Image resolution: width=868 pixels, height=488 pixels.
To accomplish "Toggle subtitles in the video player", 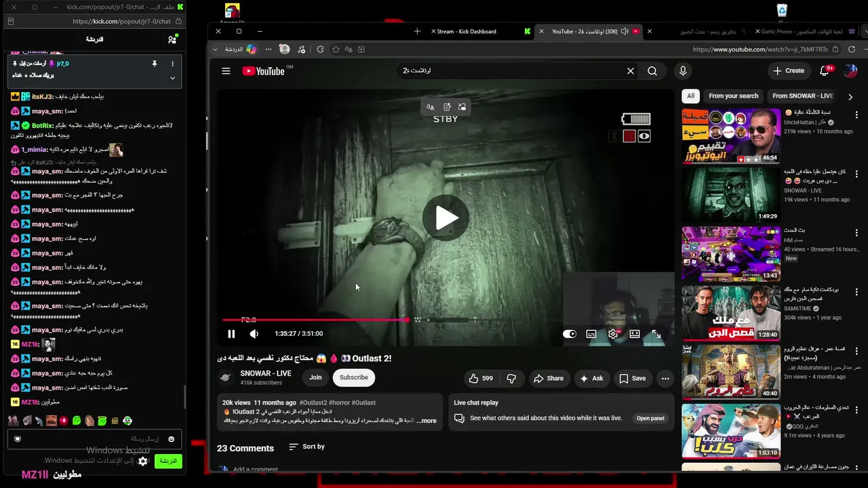I will click(x=591, y=333).
